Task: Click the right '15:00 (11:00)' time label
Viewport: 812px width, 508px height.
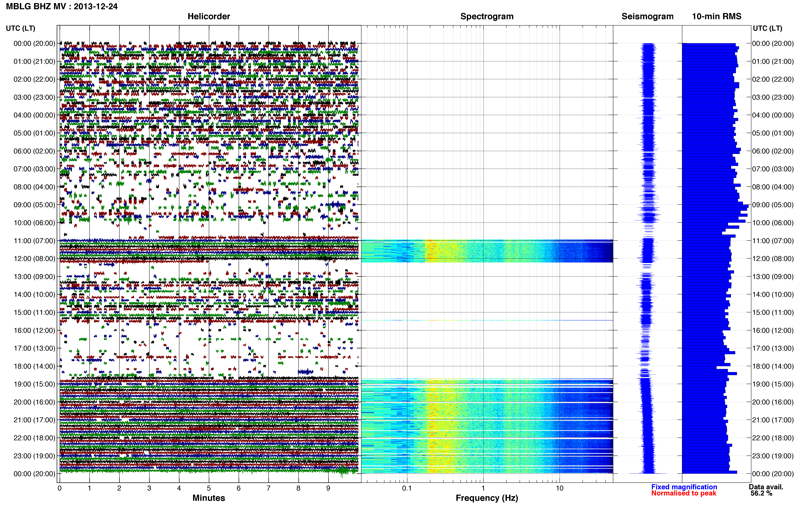Action: click(x=773, y=312)
